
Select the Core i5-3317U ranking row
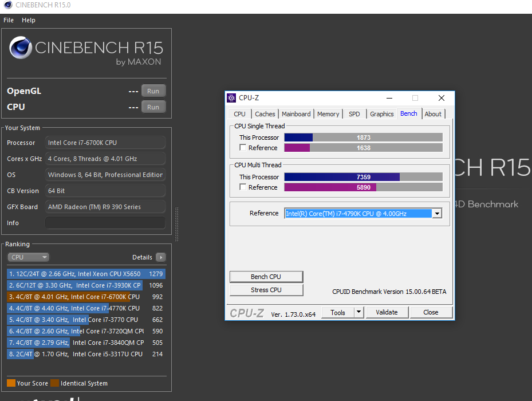click(x=86, y=354)
